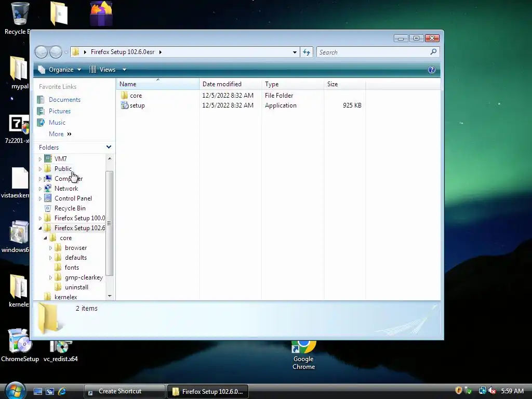Click the Forward navigation arrow
The image size is (532, 399).
56,52
